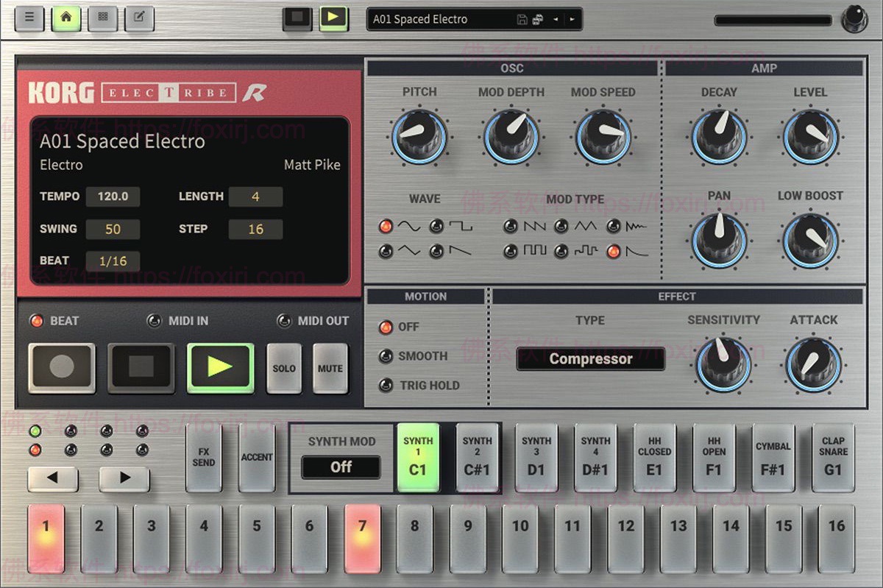Set MOTION mode to SMOOTH

tap(386, 356)
